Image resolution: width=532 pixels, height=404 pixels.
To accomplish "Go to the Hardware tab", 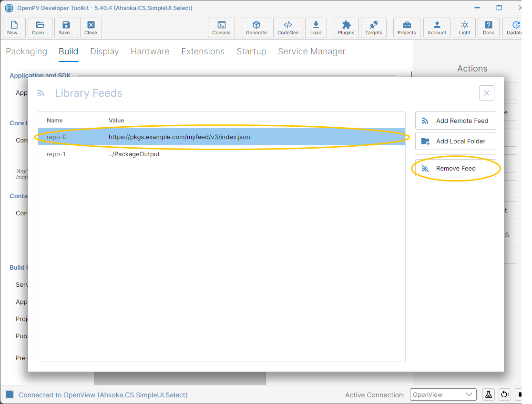I will 150,51.
